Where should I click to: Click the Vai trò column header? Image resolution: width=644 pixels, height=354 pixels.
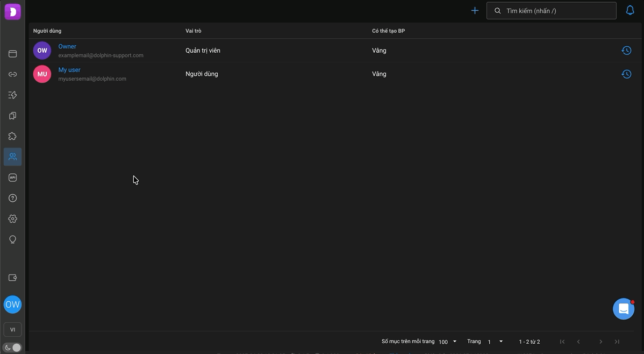194,31
